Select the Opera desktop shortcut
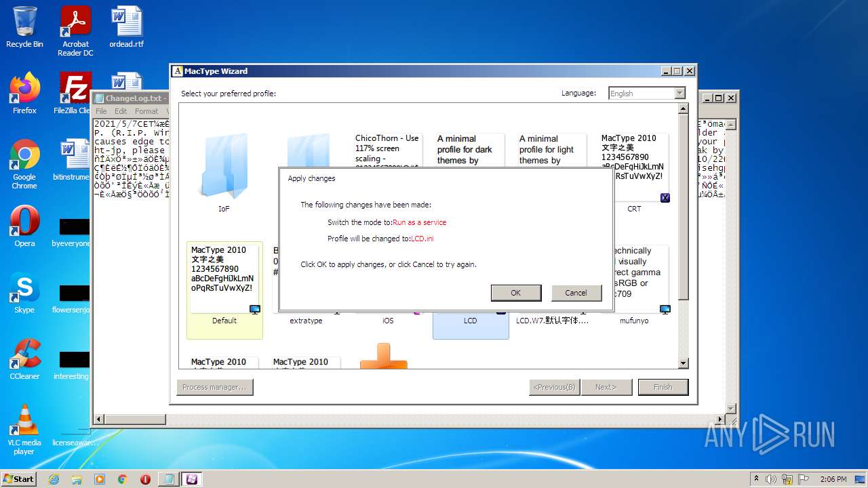 [x=24, y=226]
